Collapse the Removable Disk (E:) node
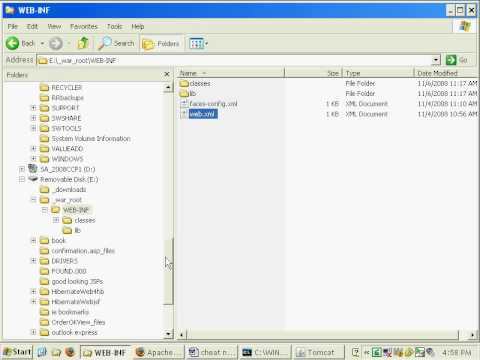 (x=22, y=179)
